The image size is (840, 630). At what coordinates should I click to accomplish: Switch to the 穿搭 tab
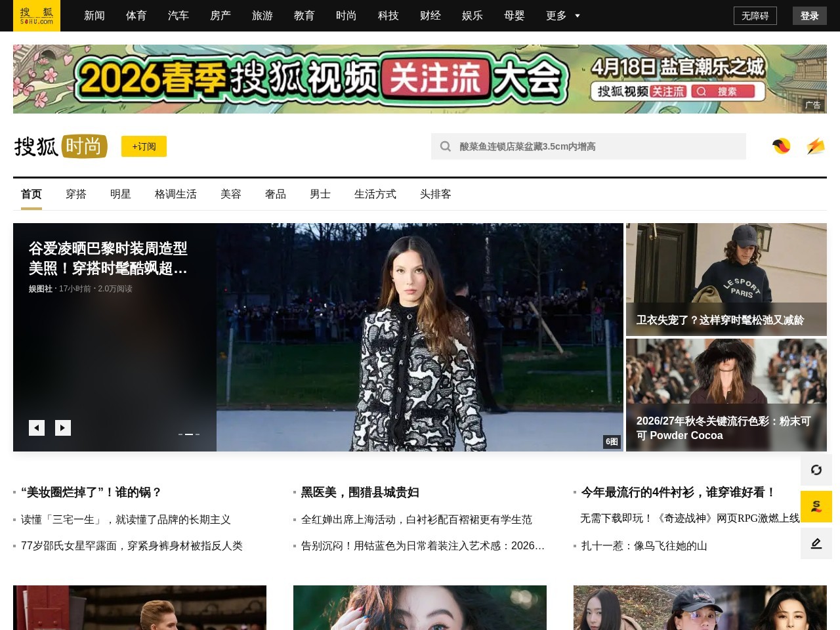[76, 194]
